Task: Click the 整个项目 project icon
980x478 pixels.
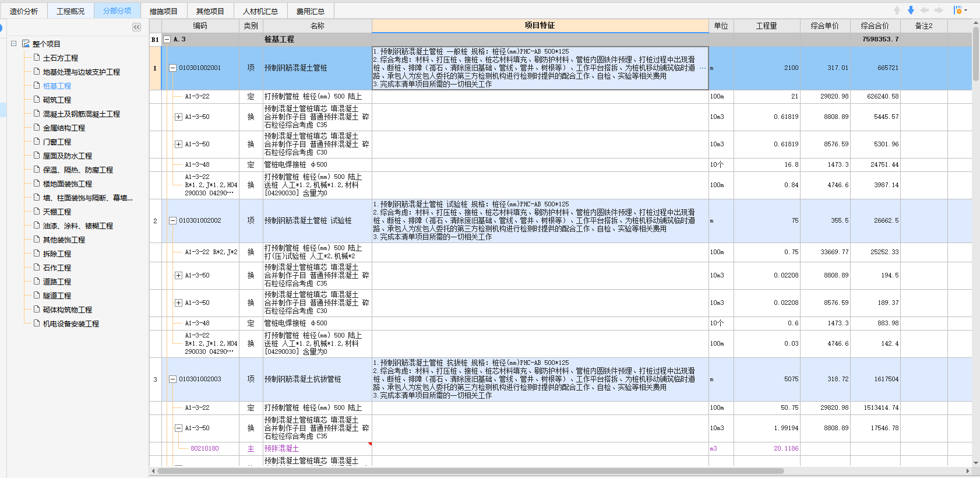Action: click(26, 44)
